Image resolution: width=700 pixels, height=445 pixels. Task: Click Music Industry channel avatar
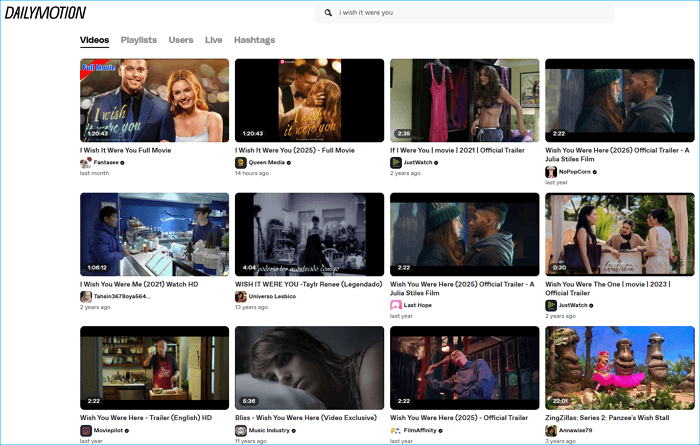[241, 431]
